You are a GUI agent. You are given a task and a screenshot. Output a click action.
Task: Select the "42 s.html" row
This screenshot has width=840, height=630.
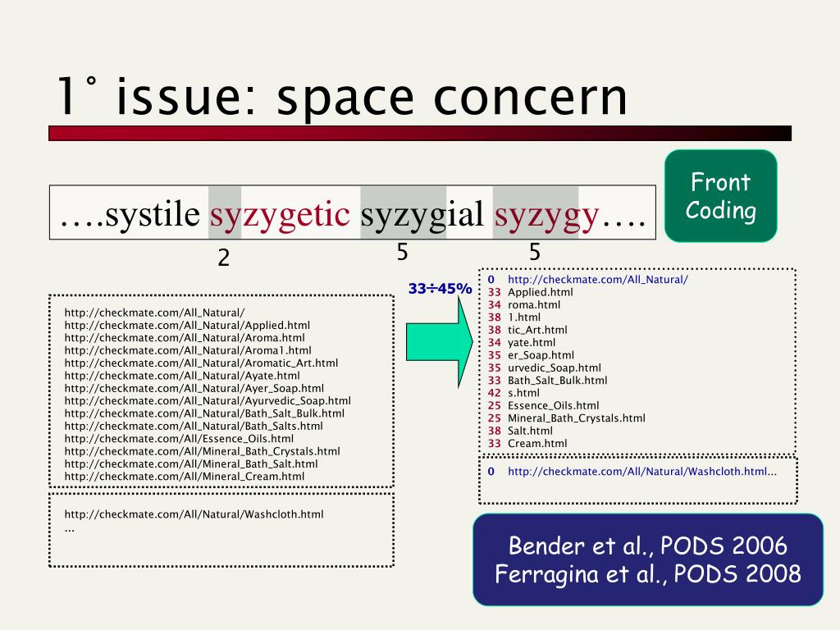coord(514,393)
